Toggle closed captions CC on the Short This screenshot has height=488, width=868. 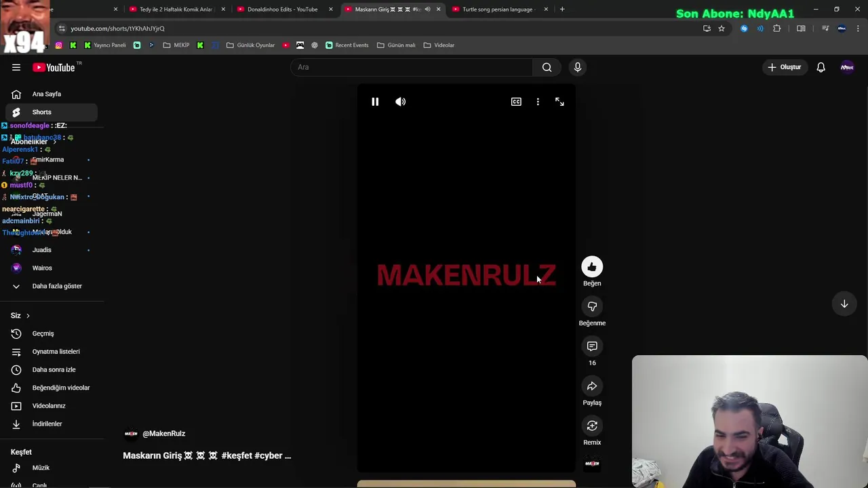click(516, 102)
